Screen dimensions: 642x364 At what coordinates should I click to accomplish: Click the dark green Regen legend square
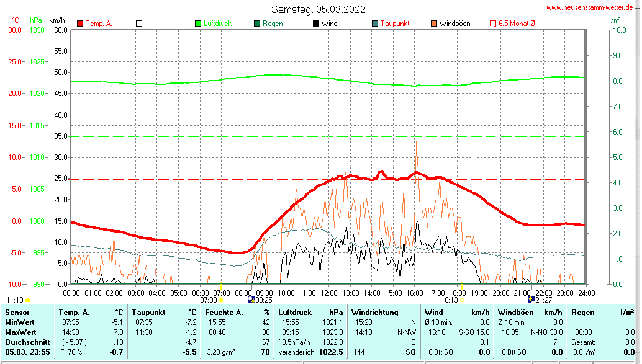257,24
